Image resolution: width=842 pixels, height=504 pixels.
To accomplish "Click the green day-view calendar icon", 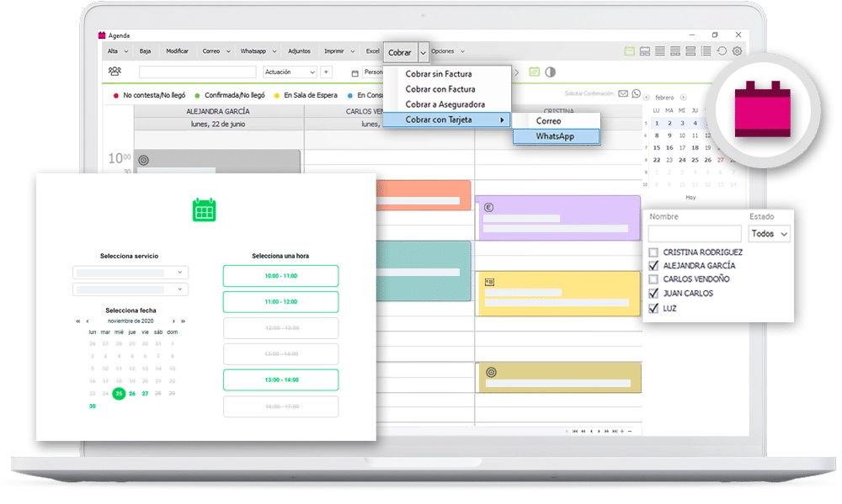I will (630, 51).
